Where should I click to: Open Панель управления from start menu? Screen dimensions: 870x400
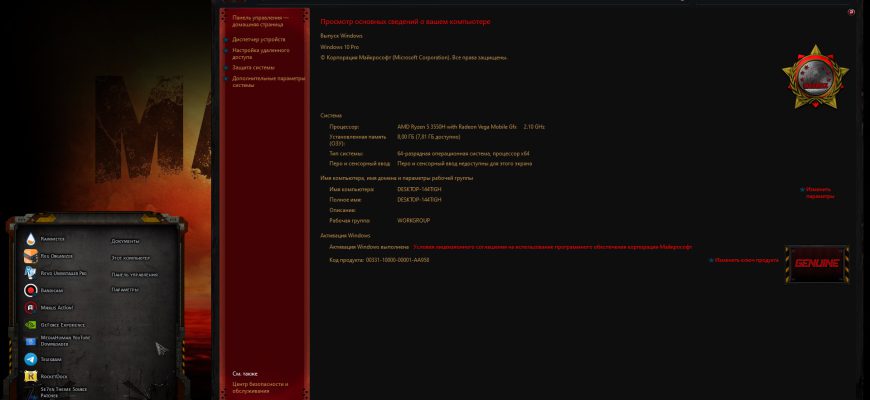point(134,275)
